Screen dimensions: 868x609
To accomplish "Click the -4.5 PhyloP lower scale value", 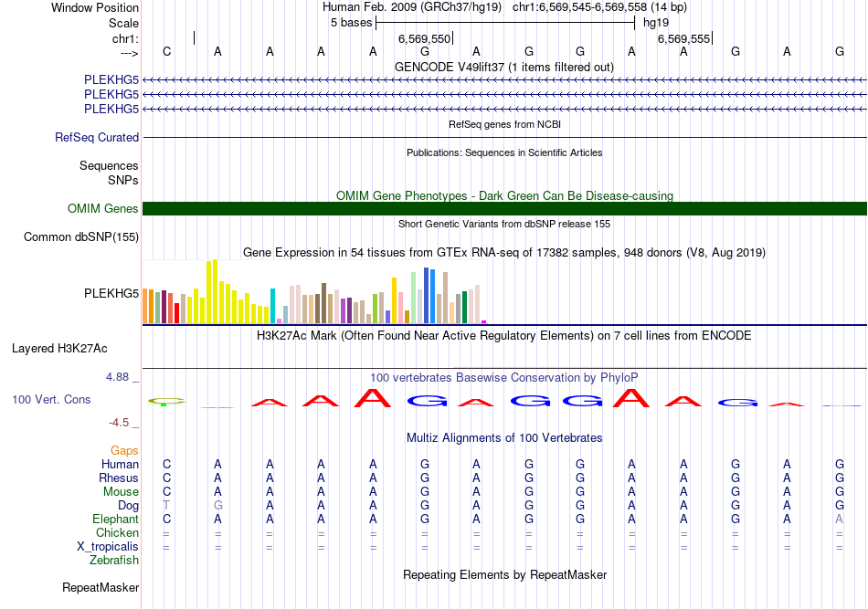I will coord(119,423).
